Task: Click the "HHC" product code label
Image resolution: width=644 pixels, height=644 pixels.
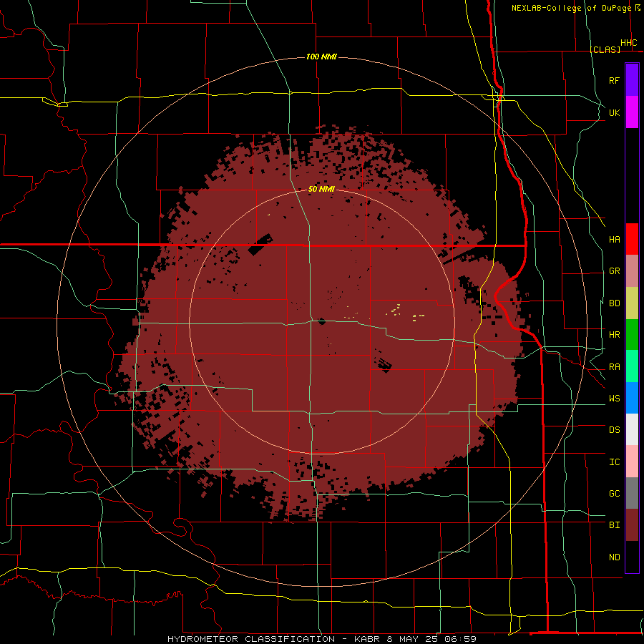Action: pyautogui.click(x=628, y=43)
